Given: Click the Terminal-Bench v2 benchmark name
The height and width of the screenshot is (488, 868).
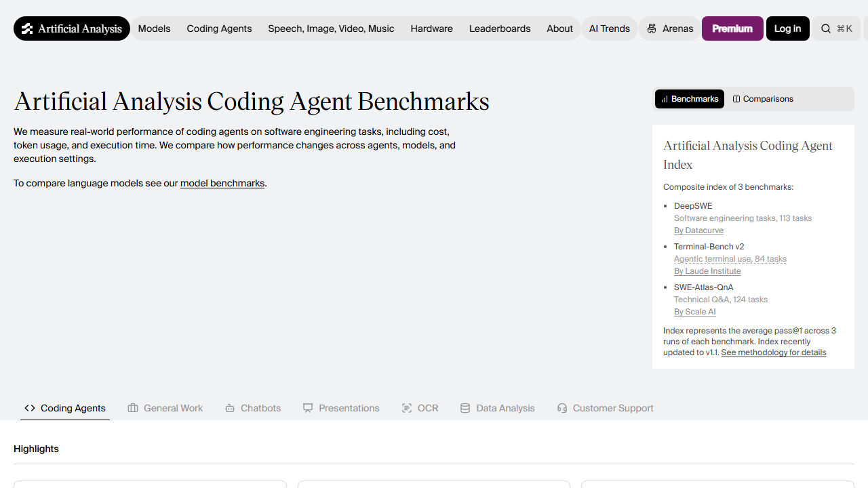Looking at the screenshot, I should click(x=709, y=247).
